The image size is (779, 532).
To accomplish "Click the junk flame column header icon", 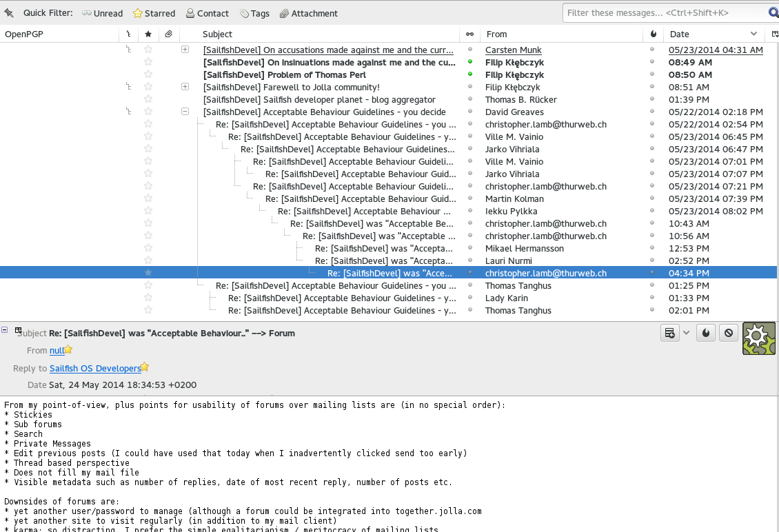I will [654, 34].
